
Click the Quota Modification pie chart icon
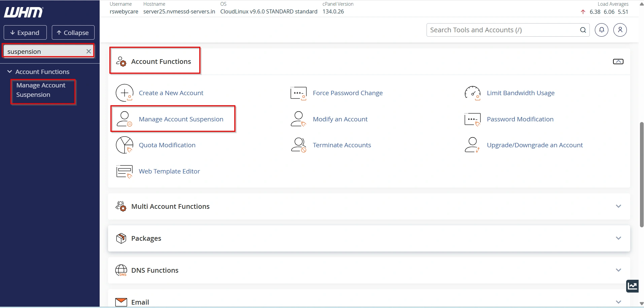[x=125, y=145]
